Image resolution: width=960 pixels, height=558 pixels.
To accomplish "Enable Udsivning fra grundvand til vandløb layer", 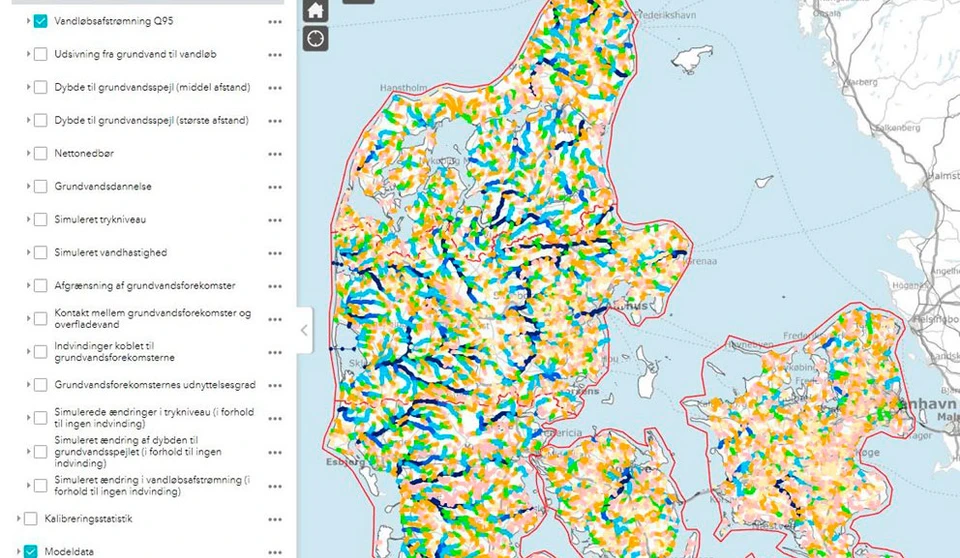I will pyautogui.click(x=40, y=54).
